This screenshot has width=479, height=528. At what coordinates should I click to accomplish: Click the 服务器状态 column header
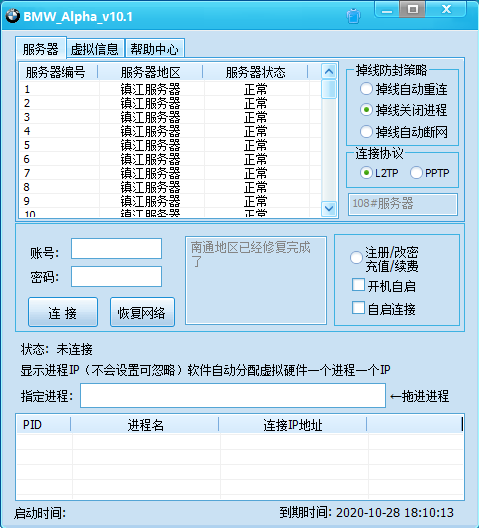tap(255, 72)
